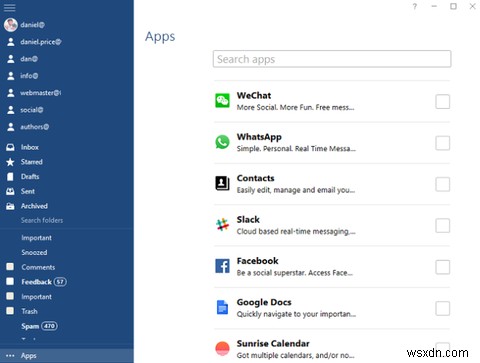Select the social@ account icon
Viewport: 480px width, 363px height.
(x=11, y=110)
